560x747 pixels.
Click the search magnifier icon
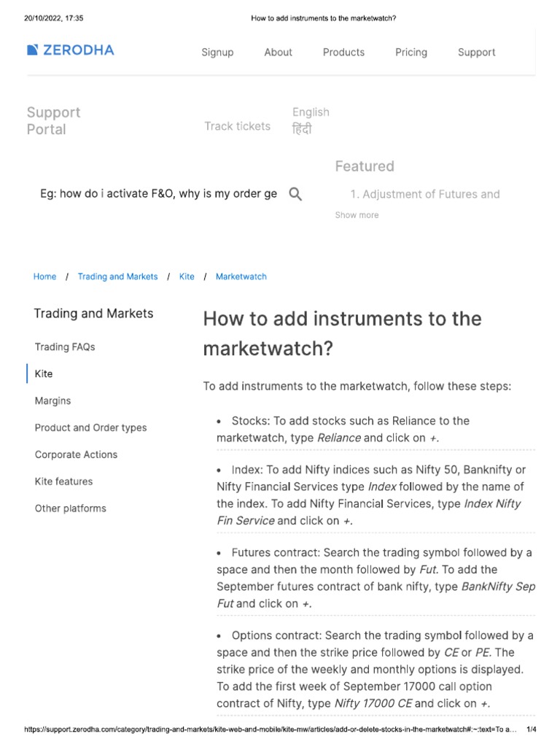[295, 194]
